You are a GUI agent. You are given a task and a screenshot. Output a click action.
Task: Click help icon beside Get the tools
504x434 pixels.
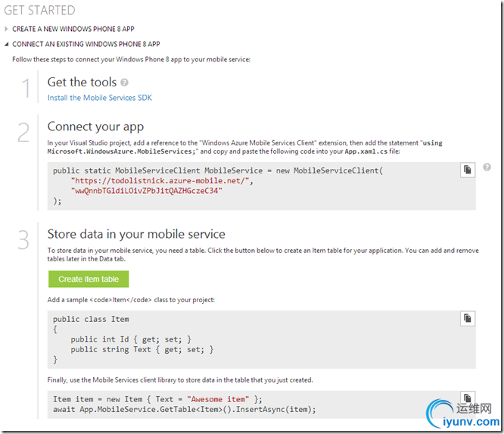pos(124,83)
